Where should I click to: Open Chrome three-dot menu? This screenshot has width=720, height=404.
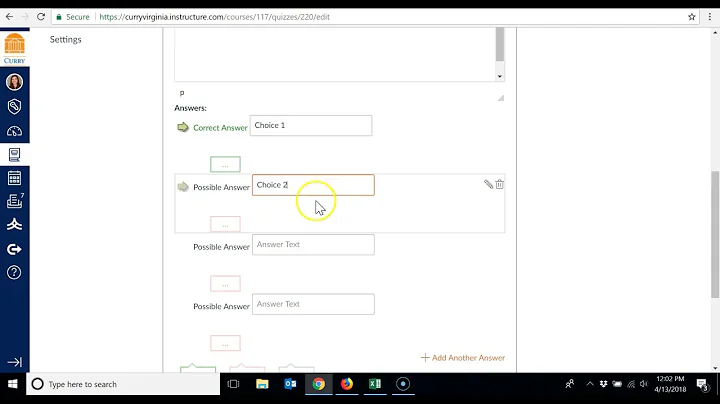click(x=710, y=17)
